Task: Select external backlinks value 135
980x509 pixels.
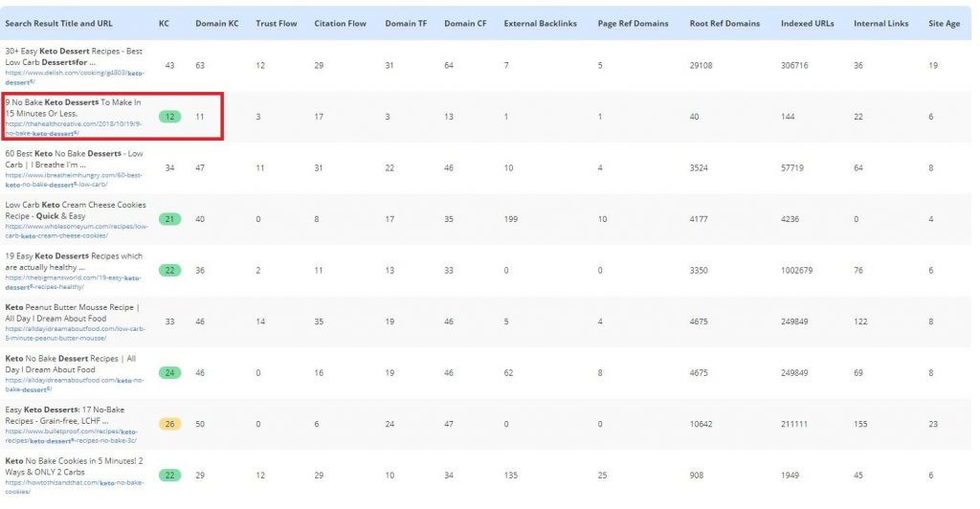Action: pos(511,475)
